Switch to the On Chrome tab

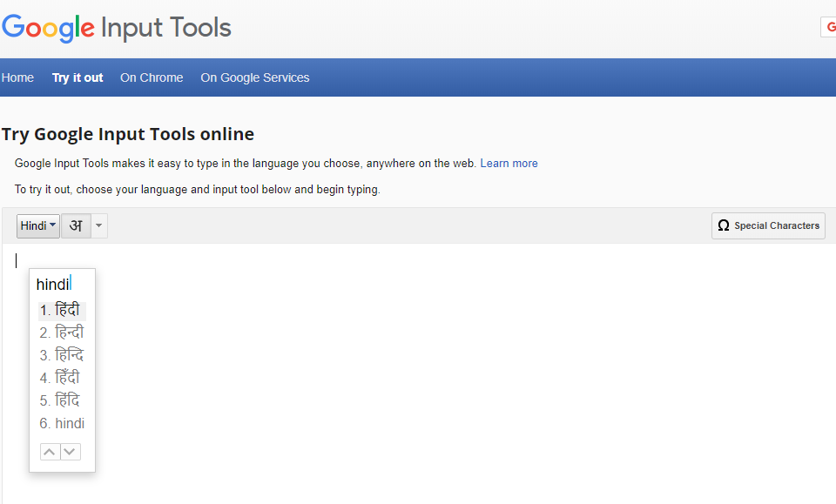tap(152, 77)
